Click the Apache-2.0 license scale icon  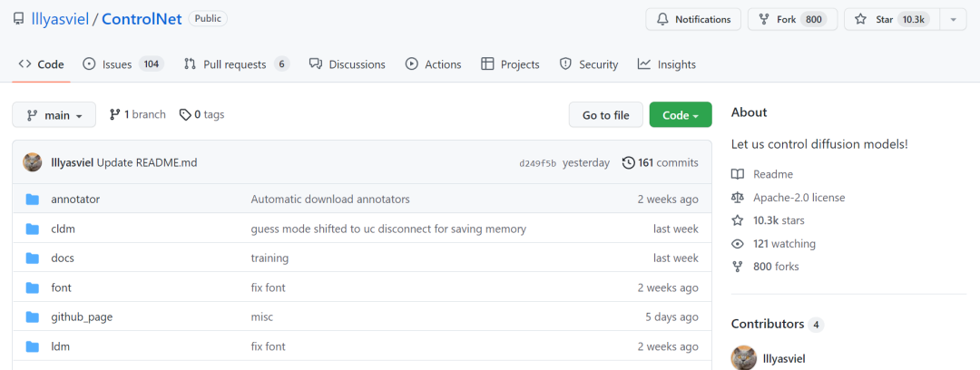(x=738, y=198)
